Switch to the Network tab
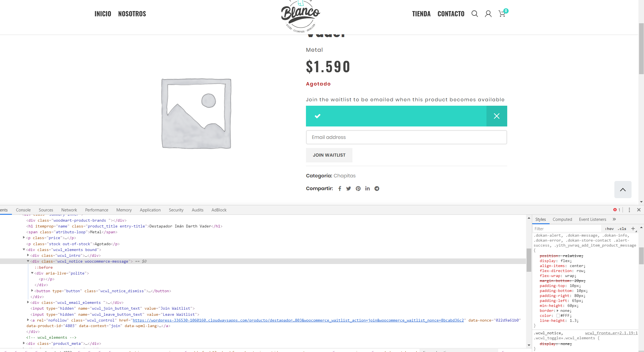Screen dimensions: 644x352 tap(69, 210)
